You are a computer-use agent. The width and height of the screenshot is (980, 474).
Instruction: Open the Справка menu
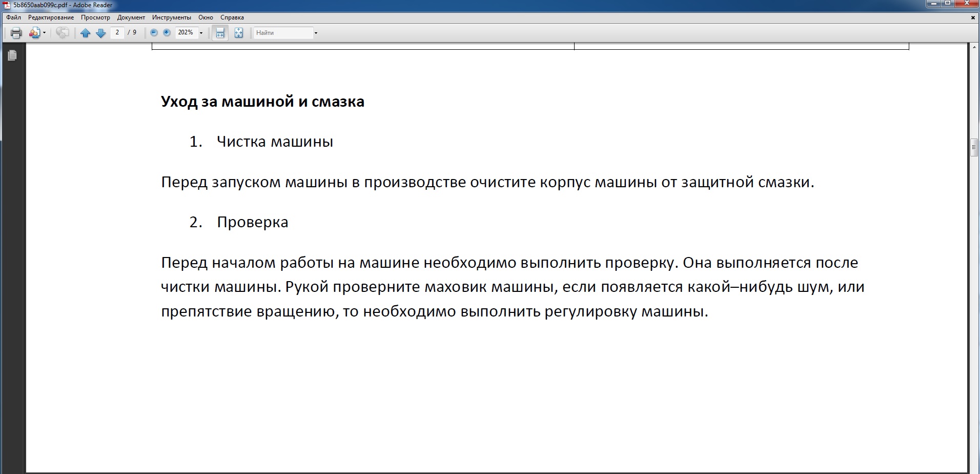tap(232, 17)
